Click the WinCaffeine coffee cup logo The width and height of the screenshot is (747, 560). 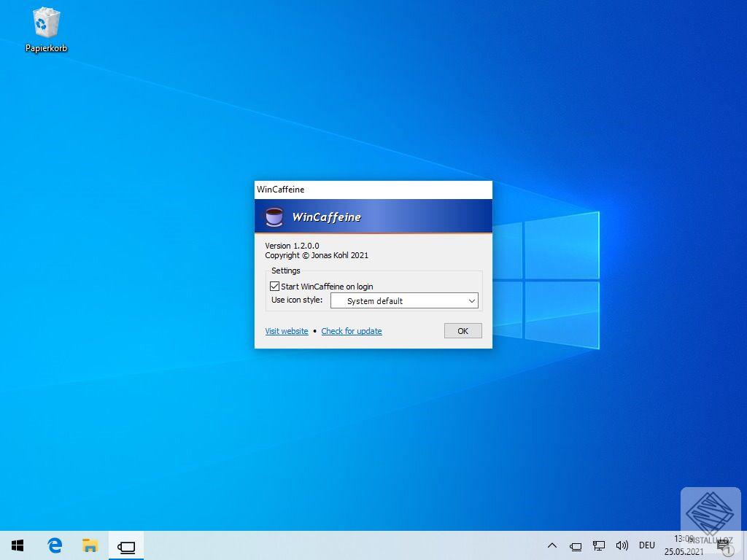pos(274,217)
